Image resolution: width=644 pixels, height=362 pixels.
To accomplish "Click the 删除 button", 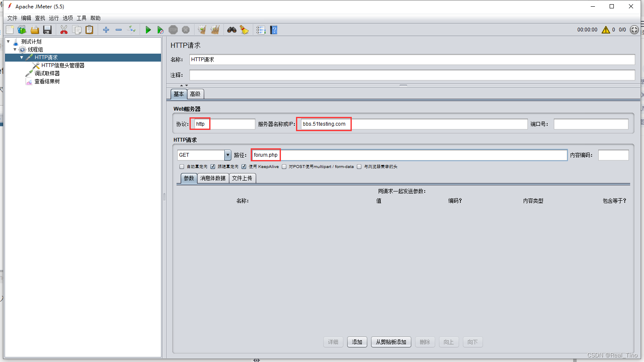I will pos(425,342).
